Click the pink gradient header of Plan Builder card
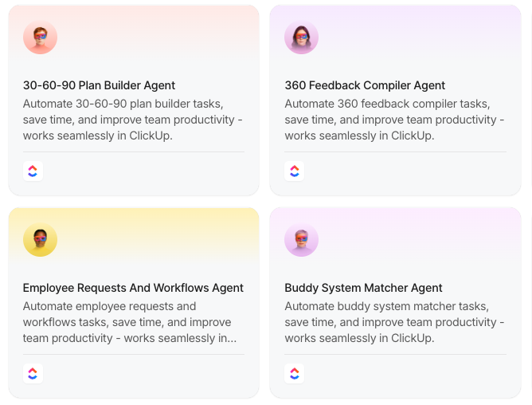This screenshot has width=532, height=405. (x=153, y=34)
